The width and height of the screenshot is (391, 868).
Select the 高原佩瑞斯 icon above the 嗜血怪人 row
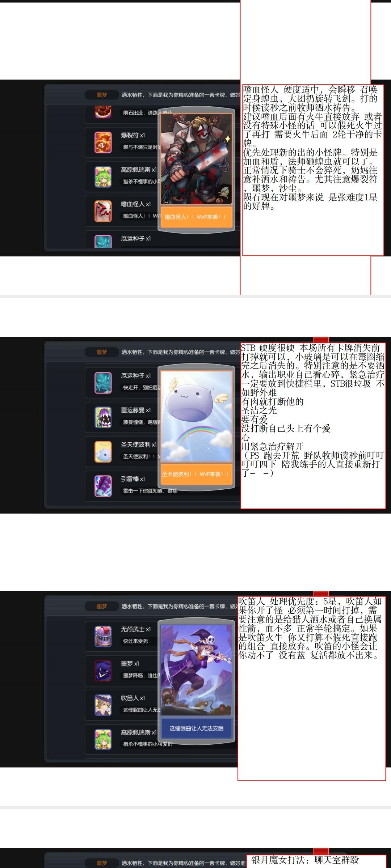[103, 176]
